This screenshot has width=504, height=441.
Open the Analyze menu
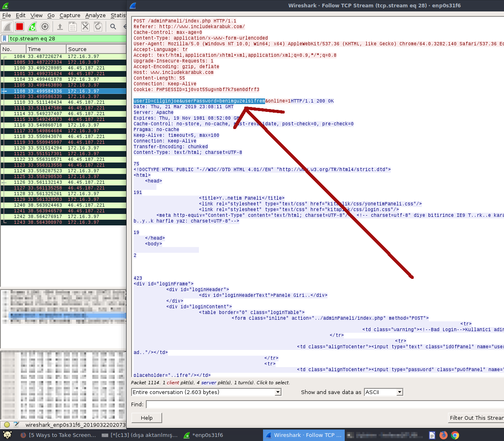click(x=95, y=15)
